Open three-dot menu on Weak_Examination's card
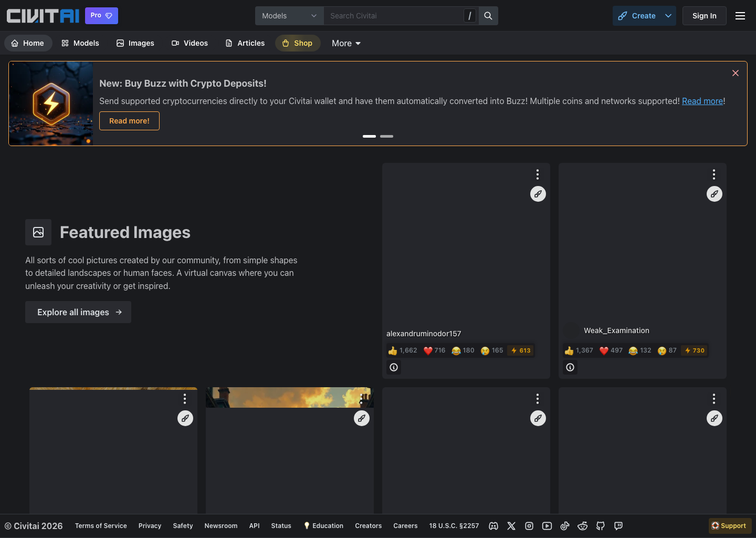Screen dimensions: 756x538 [713, 174]
